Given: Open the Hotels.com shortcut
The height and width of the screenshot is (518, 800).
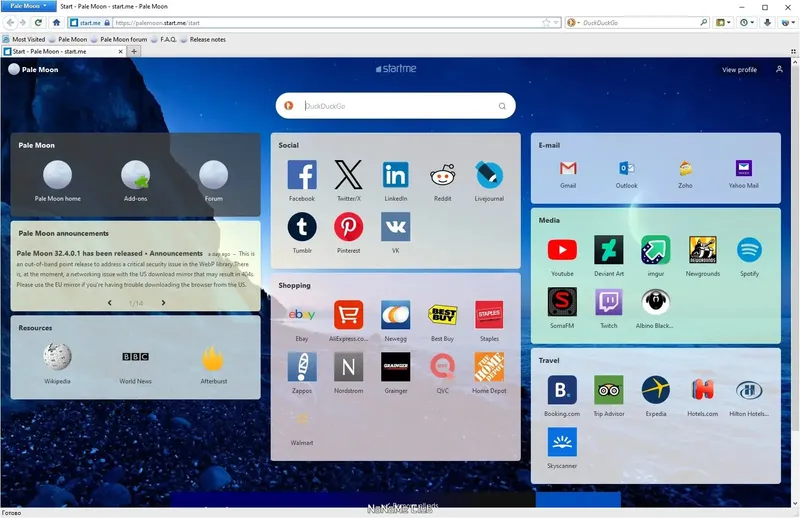Looking at the screenshot, I should tap(703, 390).
